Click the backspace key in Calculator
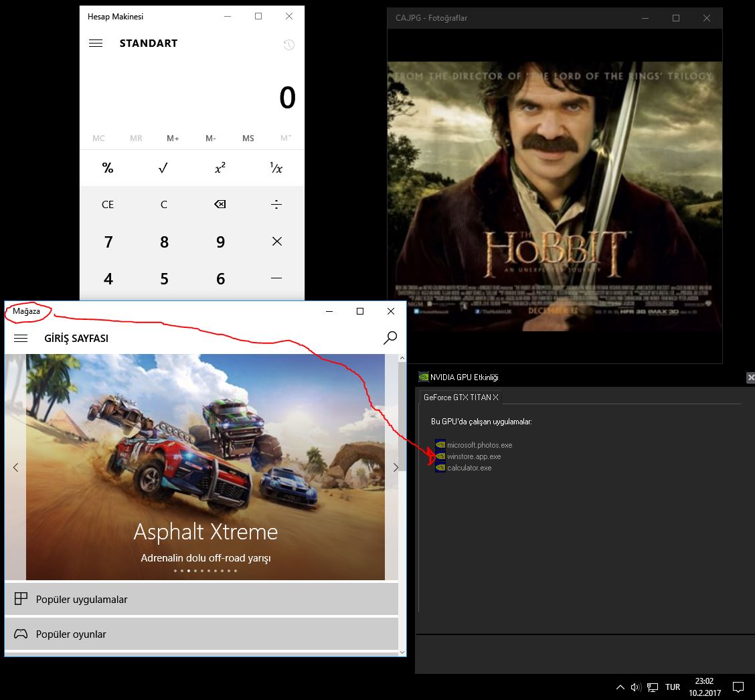This screenshot has width=755, height=700. tap(220, 204)
